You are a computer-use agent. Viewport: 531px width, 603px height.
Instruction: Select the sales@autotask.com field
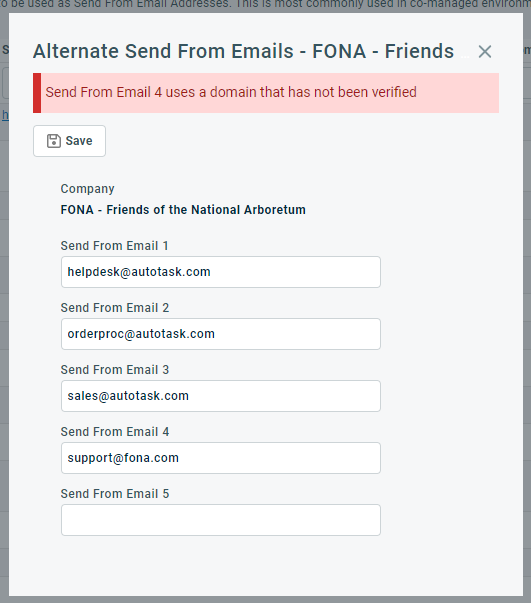pos(221,396)
